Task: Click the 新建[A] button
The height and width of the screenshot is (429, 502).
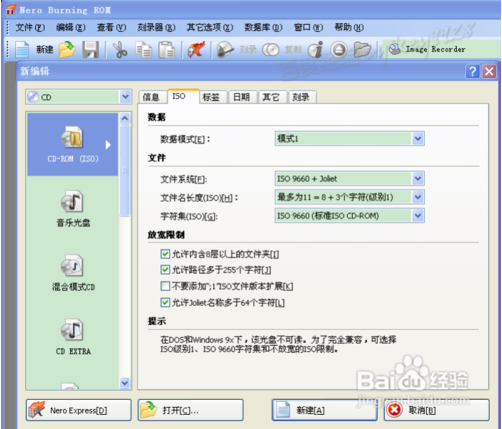Action: [325, 410]
